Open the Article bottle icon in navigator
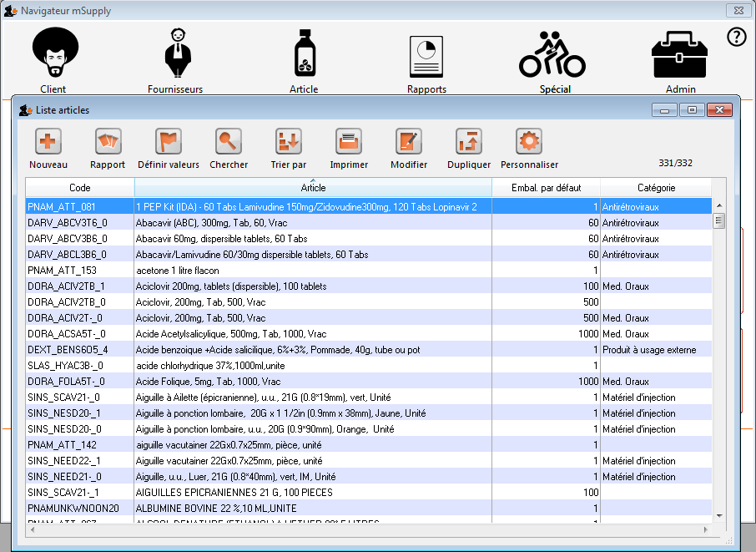756x552 pixels. [305, 53]
